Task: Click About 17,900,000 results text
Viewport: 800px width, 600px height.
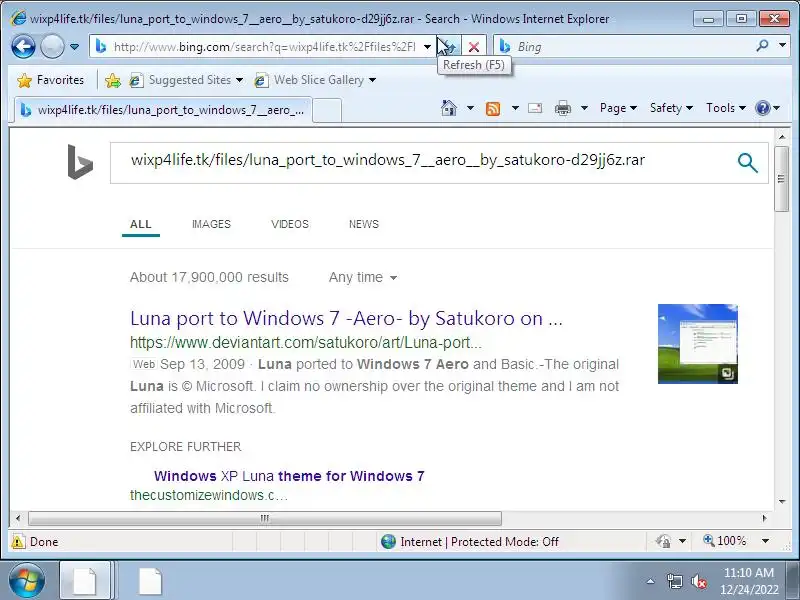Action: pyautogui.click(x=209, y=278)
